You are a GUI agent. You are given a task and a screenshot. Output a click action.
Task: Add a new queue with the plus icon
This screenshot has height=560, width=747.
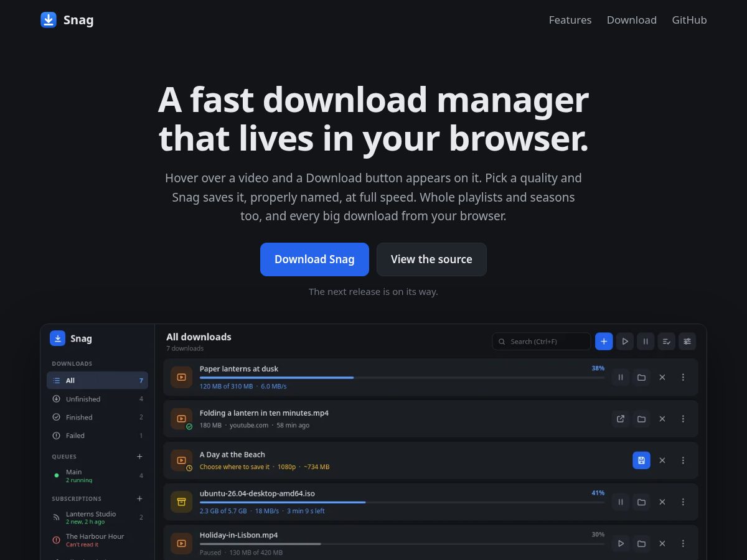(x=139, y=457)
